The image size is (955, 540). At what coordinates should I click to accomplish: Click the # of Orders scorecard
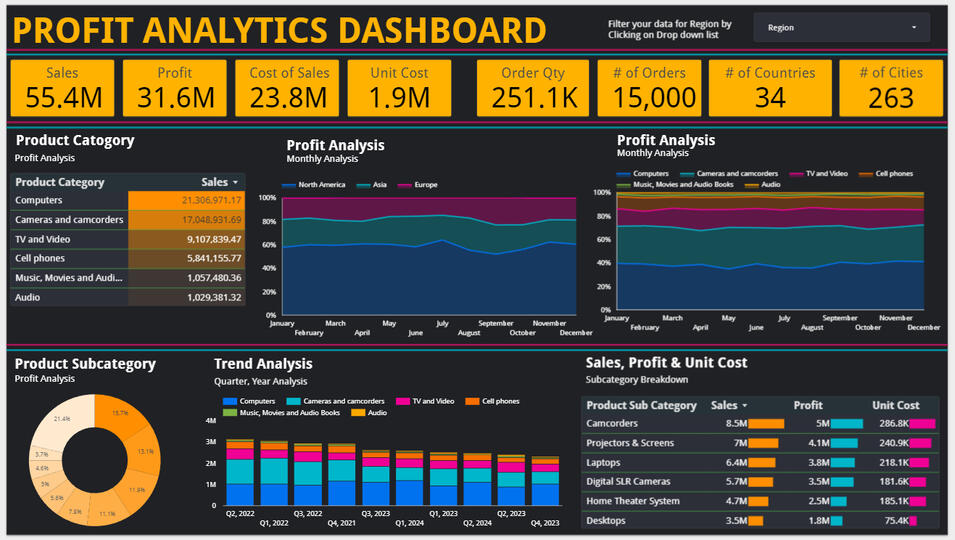click(648, 88)
